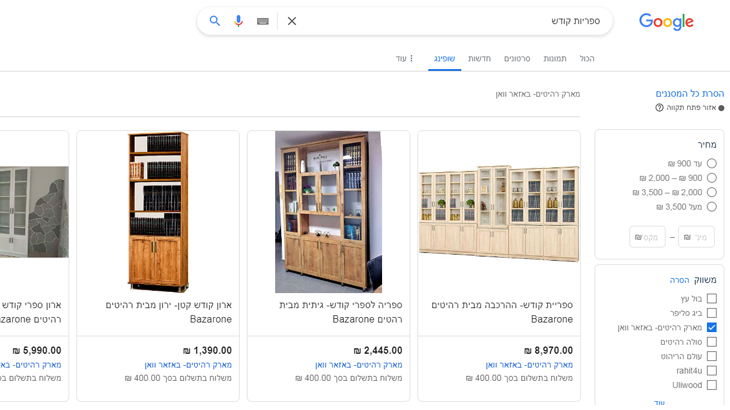Check the 'Uliwood' seller checkbox
Screen dimensions: 730x410
coord(711,385)
